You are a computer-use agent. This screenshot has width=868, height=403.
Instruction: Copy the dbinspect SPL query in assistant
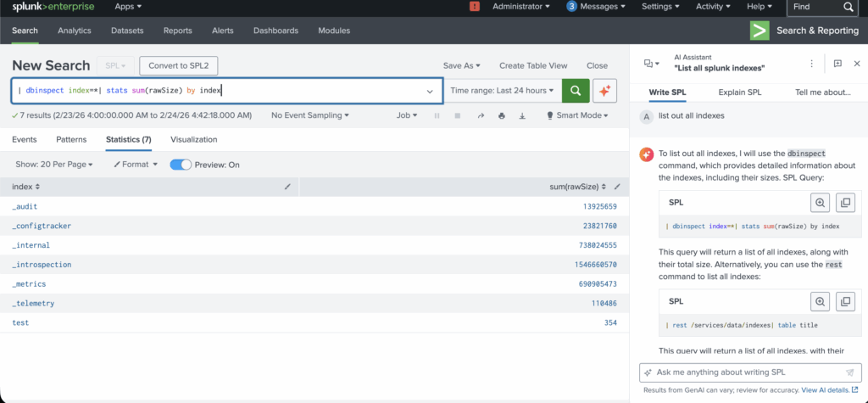(844, 203)
